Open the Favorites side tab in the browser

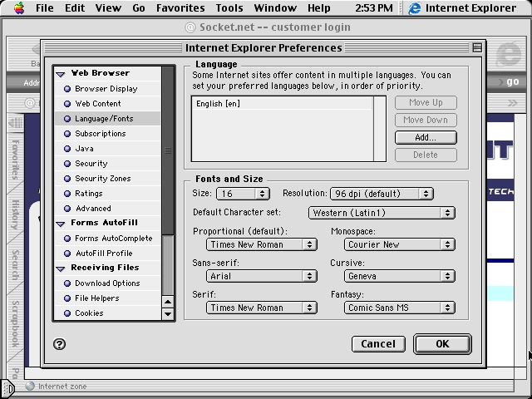point(15,159)
